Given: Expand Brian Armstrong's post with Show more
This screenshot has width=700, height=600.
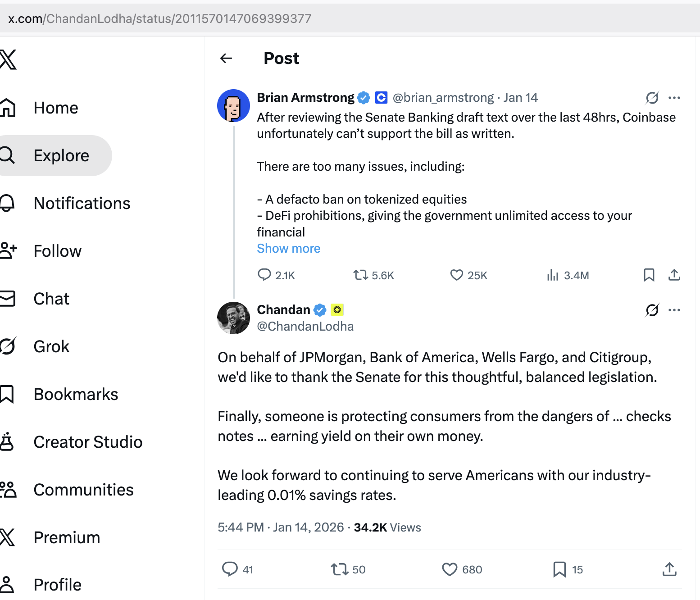Looking at the screenshot, I should coord(288,249).
